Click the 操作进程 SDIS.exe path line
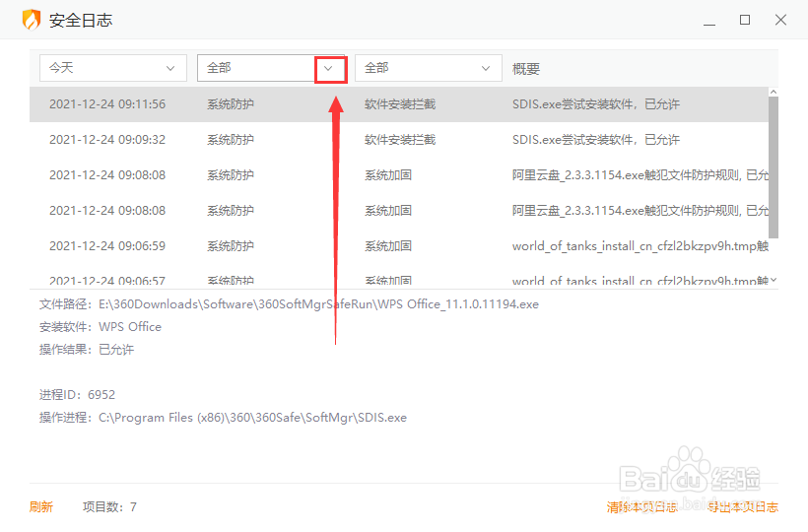The height and width of the screenshot is (532, 808). 223,418
